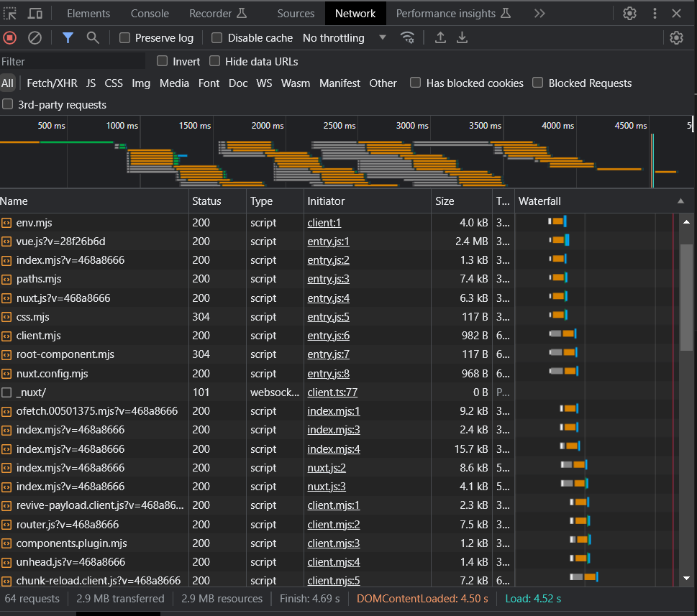The height and width of the screenshot is (616, 697).
Task: Enable the Preserve log checkbox
Action: [123, 37]
